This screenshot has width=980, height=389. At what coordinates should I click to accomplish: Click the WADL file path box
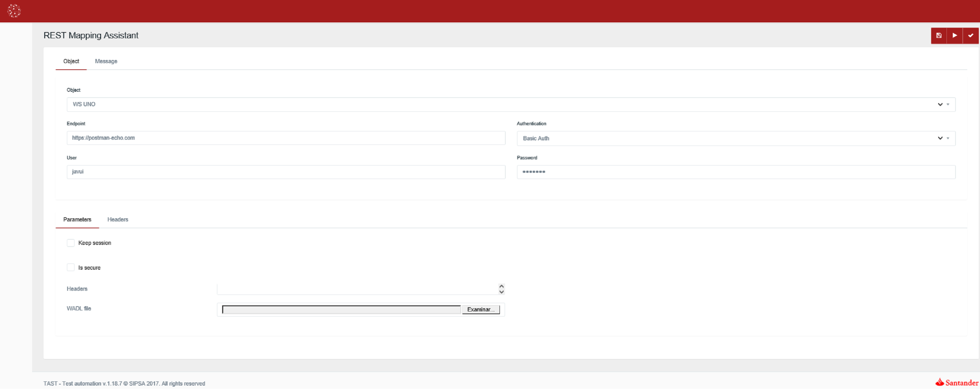pos(341,310)
